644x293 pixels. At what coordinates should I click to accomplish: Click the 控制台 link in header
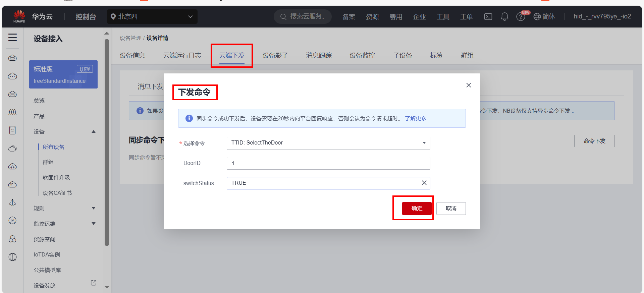pyautogui.click(x=86, y=17)
